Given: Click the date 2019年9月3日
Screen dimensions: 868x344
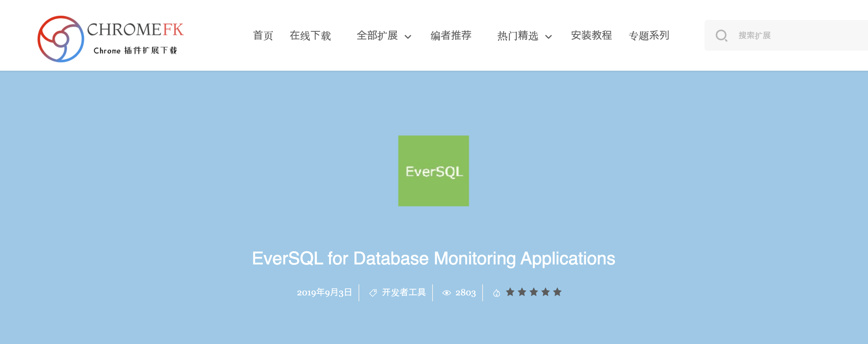Looking at the screenshot, I should 324,292.
